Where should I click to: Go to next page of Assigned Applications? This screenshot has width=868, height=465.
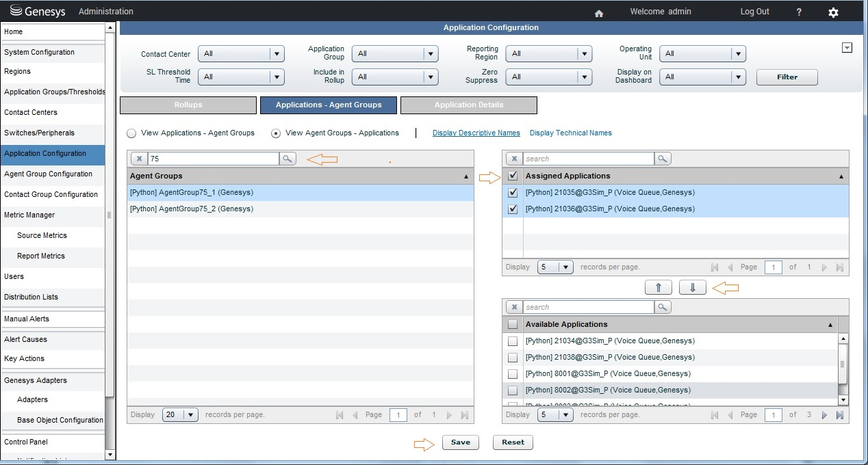click(x=824, y=267)
